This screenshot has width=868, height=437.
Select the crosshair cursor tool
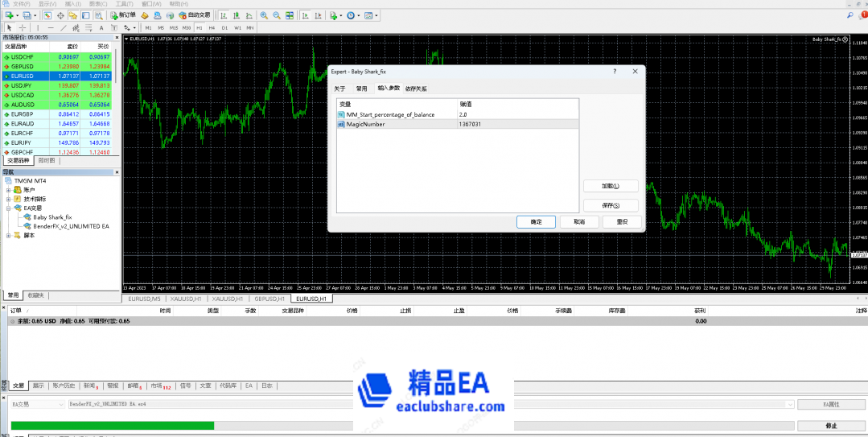pos(22,27)
